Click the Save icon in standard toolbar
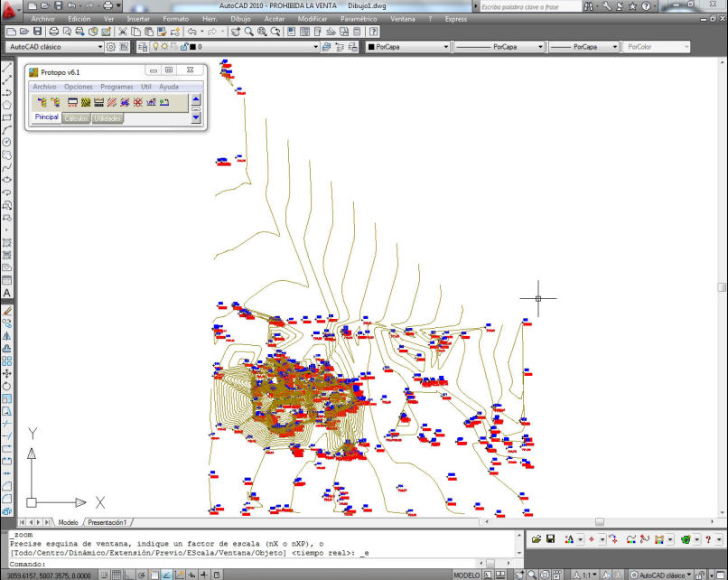Image resolution: width=728 pixels, height=580 pixels. tap(38, 32)
